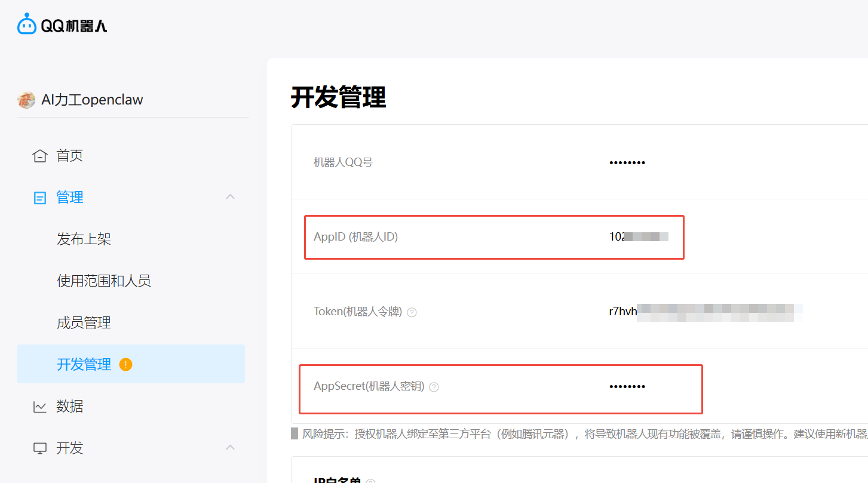Screen dimensions: 868x483
Task: Open the help tooltip icon next to AppSecret(机器人密钥)
Action: pyautogui.click(x=434, y=387)
